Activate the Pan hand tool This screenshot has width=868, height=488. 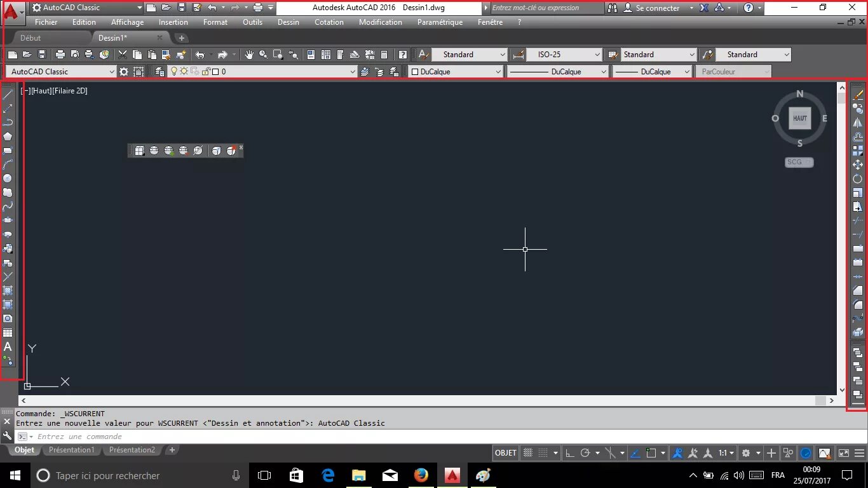pyautogui.click(x=249, y=55)
